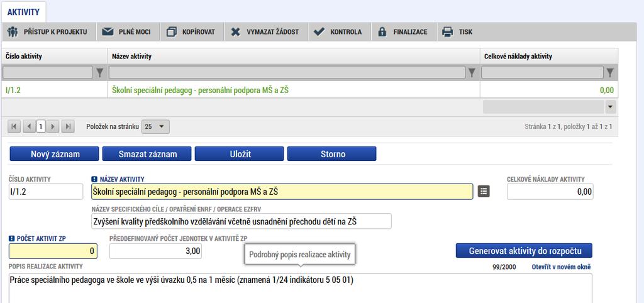Sort by Číslo aktivity column header
Viewport: 644px width, 303px height.
(x=55, y=57)
